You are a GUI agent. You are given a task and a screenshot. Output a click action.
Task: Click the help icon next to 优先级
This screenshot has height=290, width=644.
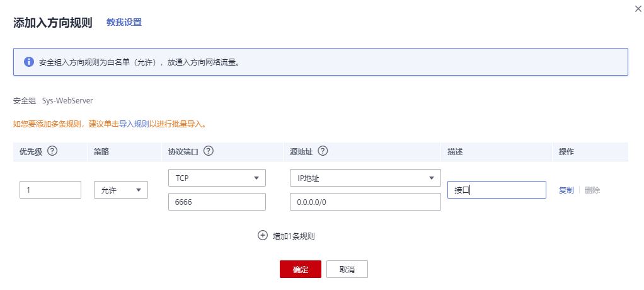(x=52, y=151)
